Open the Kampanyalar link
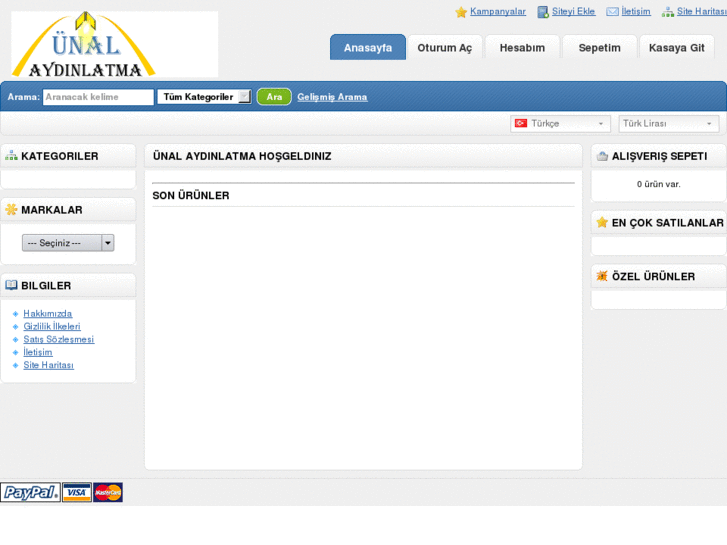Viewport: 727px width, 545px height. tap(497, 12)
